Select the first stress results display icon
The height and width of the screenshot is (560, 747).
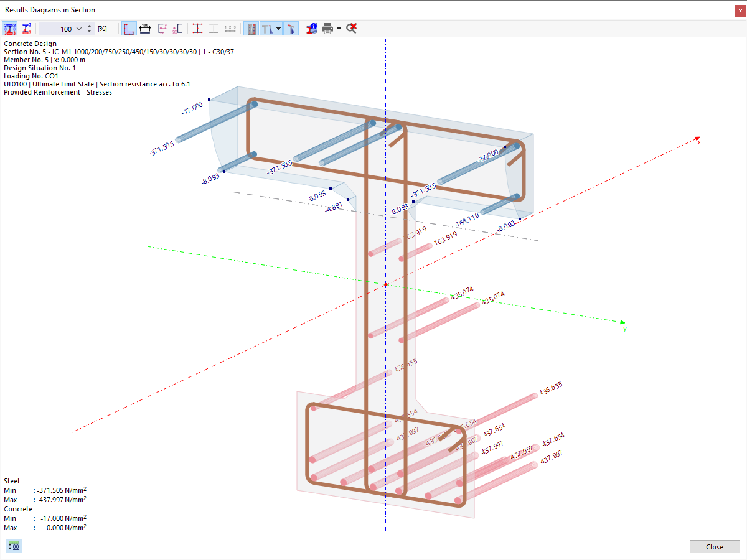tap(9, 29)
